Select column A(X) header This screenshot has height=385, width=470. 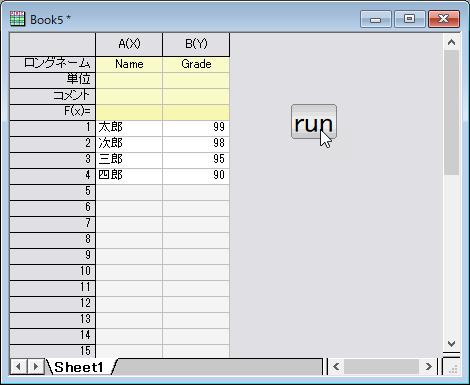[x=129, y=44]
